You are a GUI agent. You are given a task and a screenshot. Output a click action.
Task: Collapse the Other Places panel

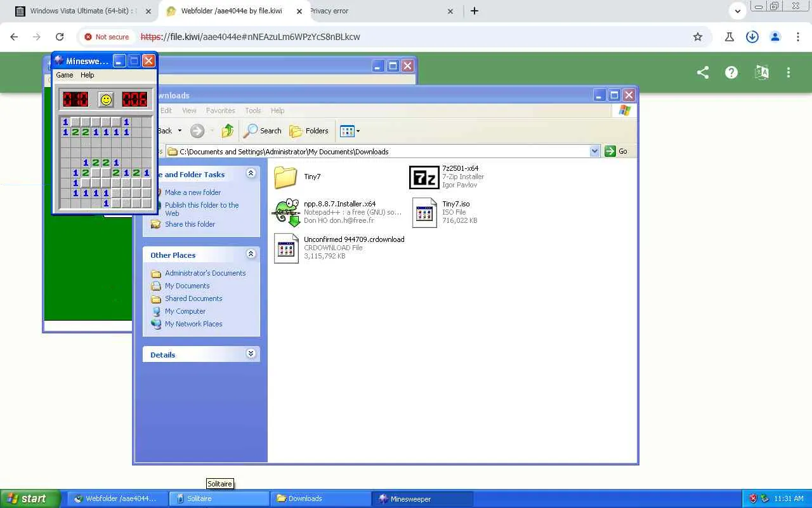(x=251, y=254)
